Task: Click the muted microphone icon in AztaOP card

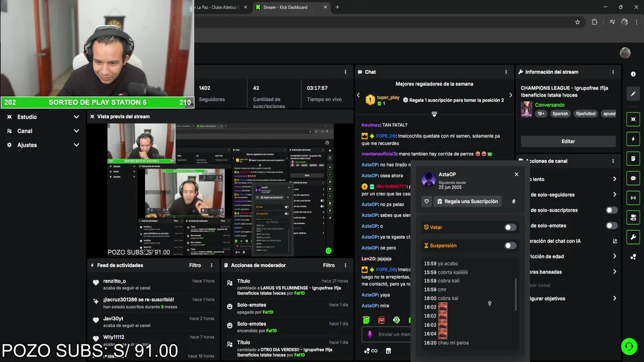Action: click(x=514, y=202)
